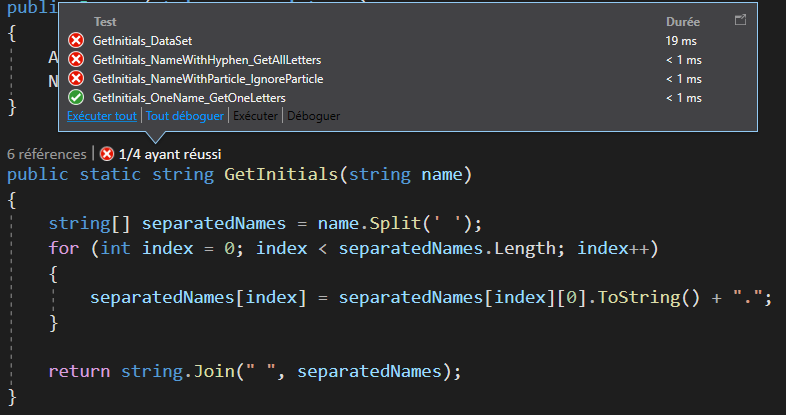
Task: Select GetInitials_NameWithParticle_IgnoreParticle test
Action: [408, 79]
